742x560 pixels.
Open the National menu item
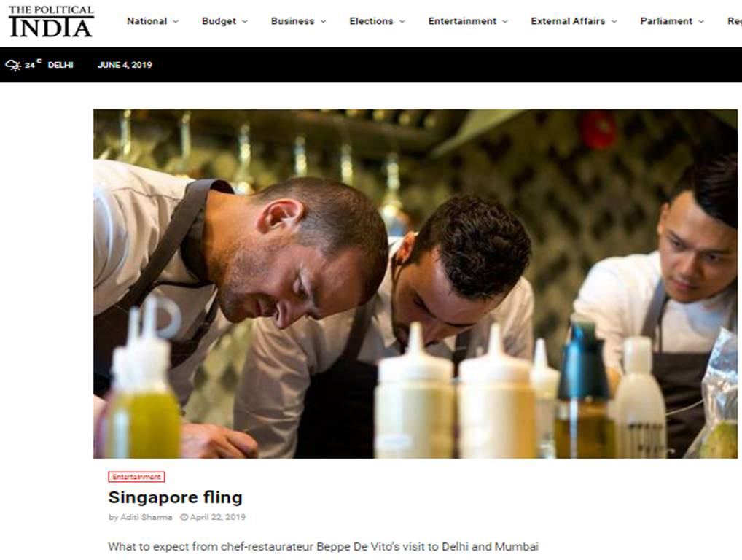(147, 21)
